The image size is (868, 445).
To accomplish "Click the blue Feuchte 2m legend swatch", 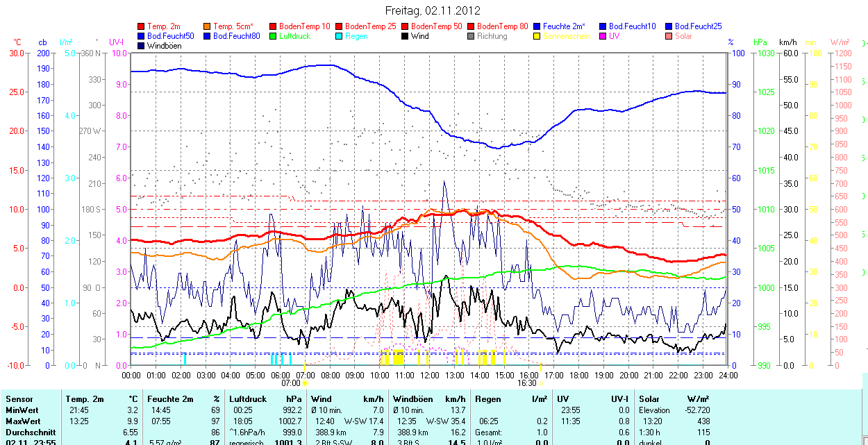I will point(537,26).
